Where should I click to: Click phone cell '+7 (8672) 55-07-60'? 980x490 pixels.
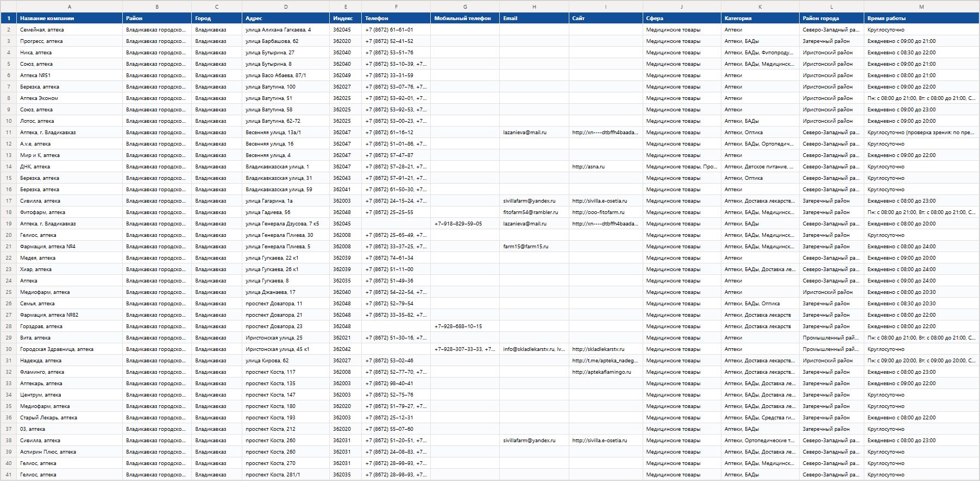(x=396, y=429)
